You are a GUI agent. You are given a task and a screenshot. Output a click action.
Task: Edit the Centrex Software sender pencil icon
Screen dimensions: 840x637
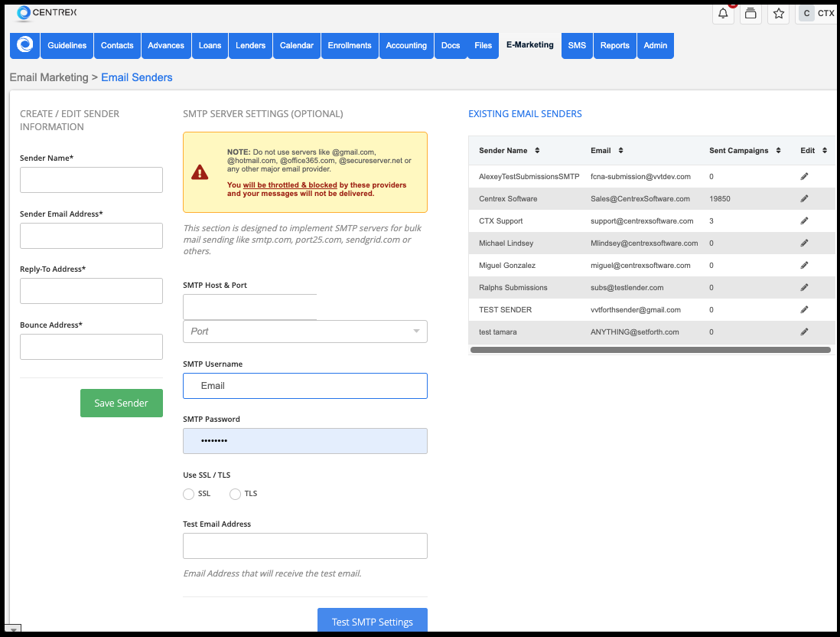[804, 198]
